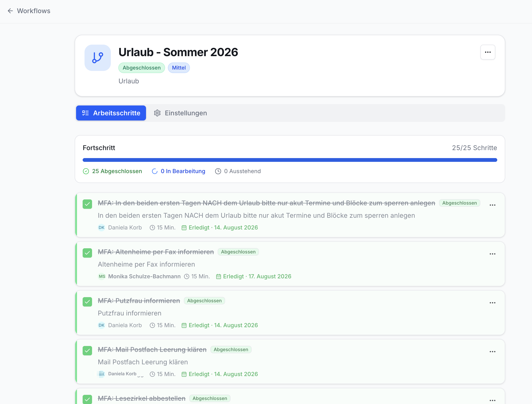
Task: Open the options menu for the 'NACH dem Urlaub' step
Action: pyautogui.click(x=493, y=205)
